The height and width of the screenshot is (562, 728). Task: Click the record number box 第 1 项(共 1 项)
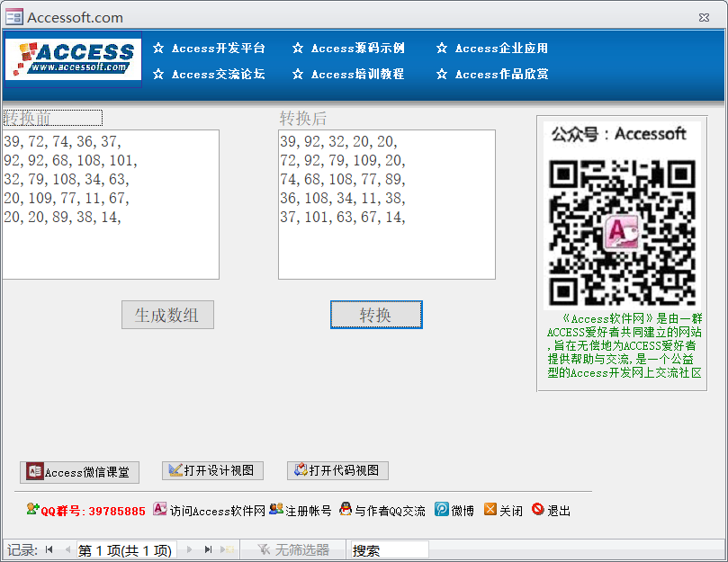126,550
